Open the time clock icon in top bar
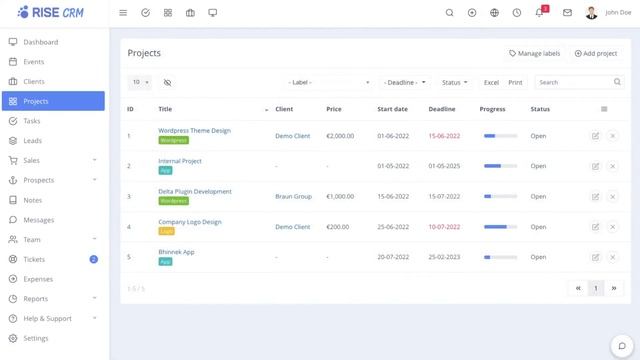640x360 pixels. [517, 13]
